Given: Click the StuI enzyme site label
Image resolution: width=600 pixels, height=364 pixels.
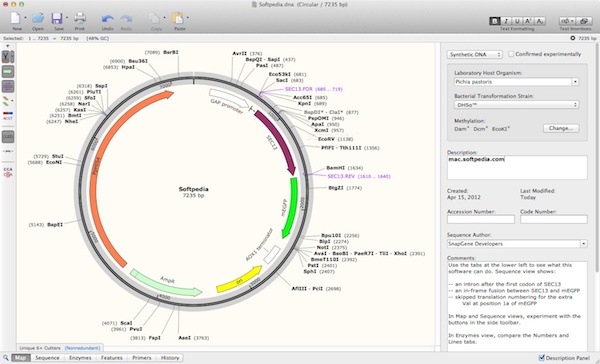Looking at the screenshot, I should point(58,157).
